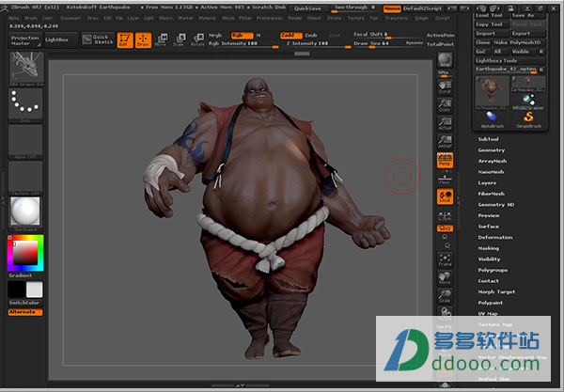Open the LightBox browser
The width and height of the screenshot is (564, 392).
61,39
